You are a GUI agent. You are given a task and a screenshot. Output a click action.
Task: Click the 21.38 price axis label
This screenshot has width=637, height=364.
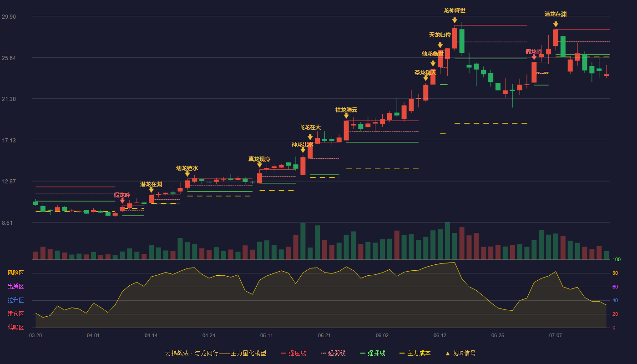pos(9,99)
